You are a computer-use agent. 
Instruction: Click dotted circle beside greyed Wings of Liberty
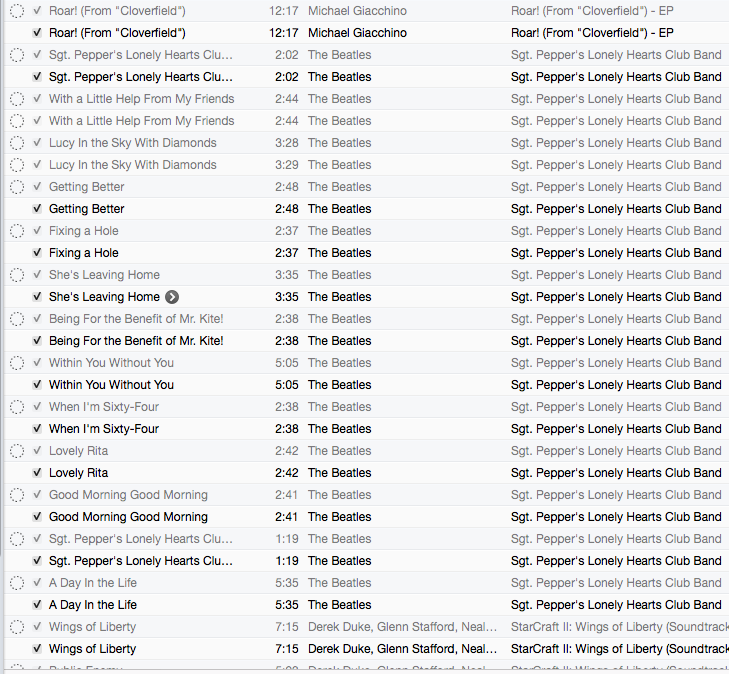pos(17,627)
